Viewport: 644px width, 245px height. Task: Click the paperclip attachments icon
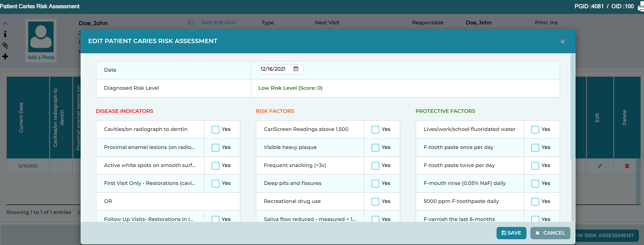coord(5,45)
